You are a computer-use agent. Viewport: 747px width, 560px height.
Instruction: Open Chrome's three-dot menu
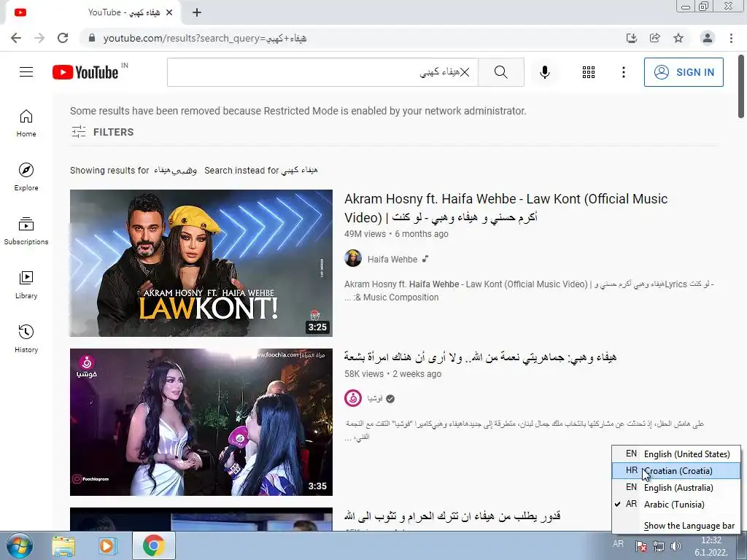pos(731,38)
